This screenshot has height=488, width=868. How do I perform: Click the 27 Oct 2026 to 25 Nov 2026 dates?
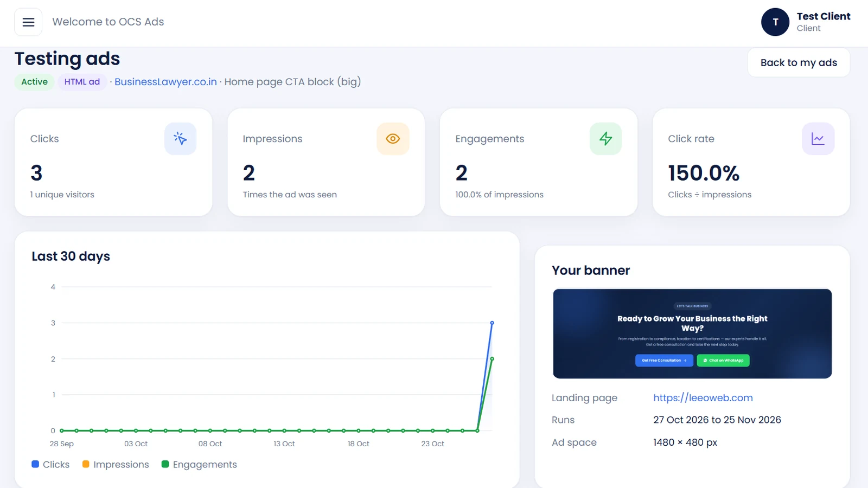(x=717, y=420)
